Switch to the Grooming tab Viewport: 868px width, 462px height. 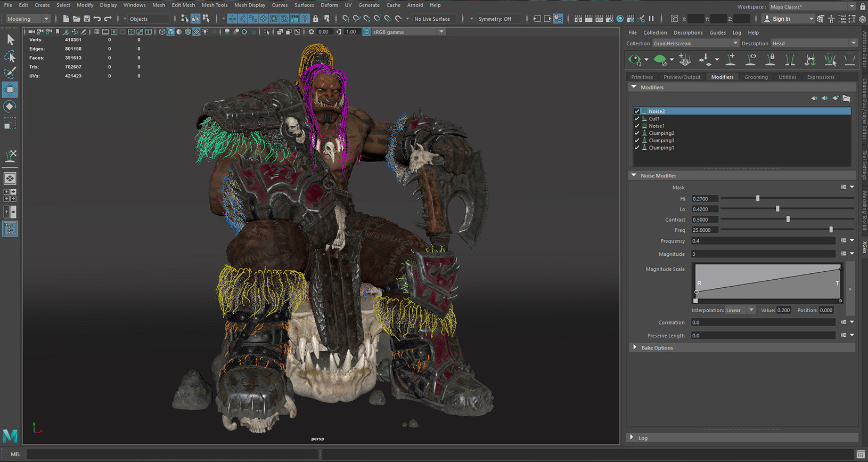pos(756,77)
